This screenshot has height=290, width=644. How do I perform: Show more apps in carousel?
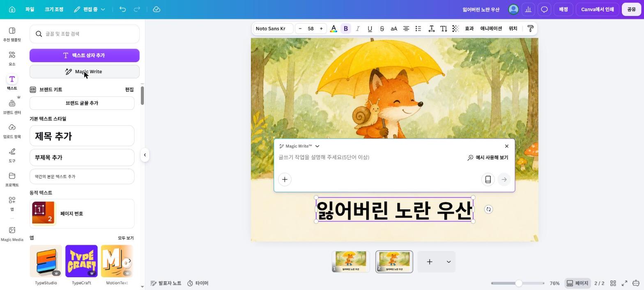(129, 261)
